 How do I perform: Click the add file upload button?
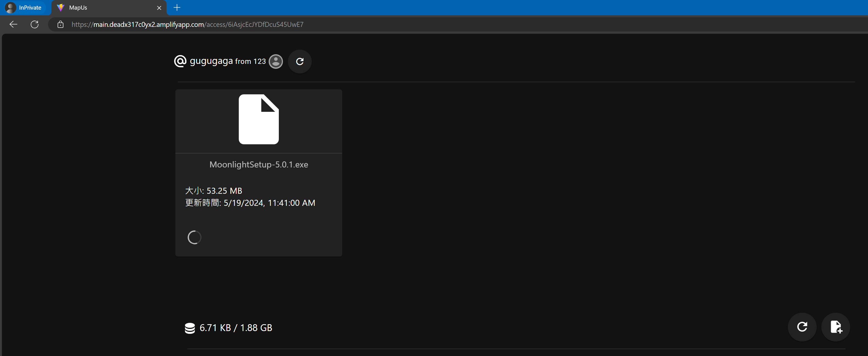click(x=836, y=327)
